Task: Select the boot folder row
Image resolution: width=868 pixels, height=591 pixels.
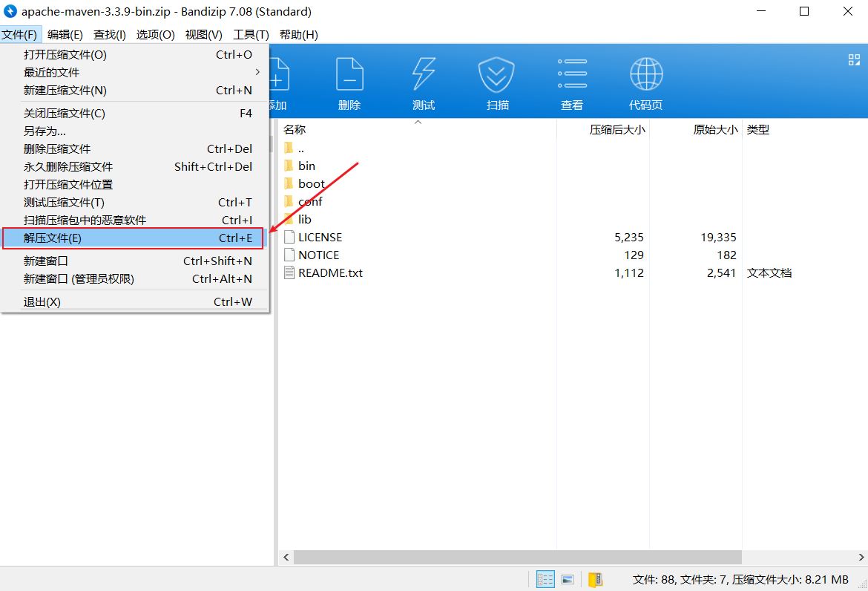Action: pos(573,183)
